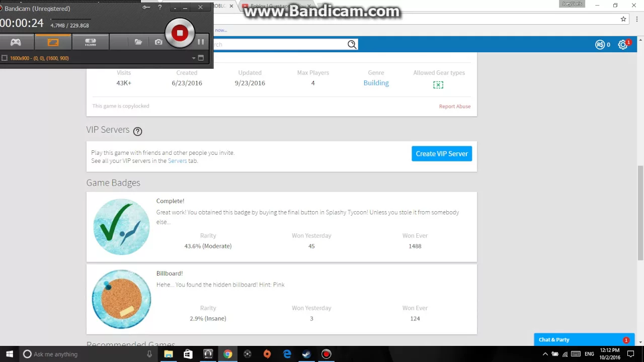Screen dimensions: 644x362
Task: Open File Explorer from taskbar
Action: click(x=169, y=354)
